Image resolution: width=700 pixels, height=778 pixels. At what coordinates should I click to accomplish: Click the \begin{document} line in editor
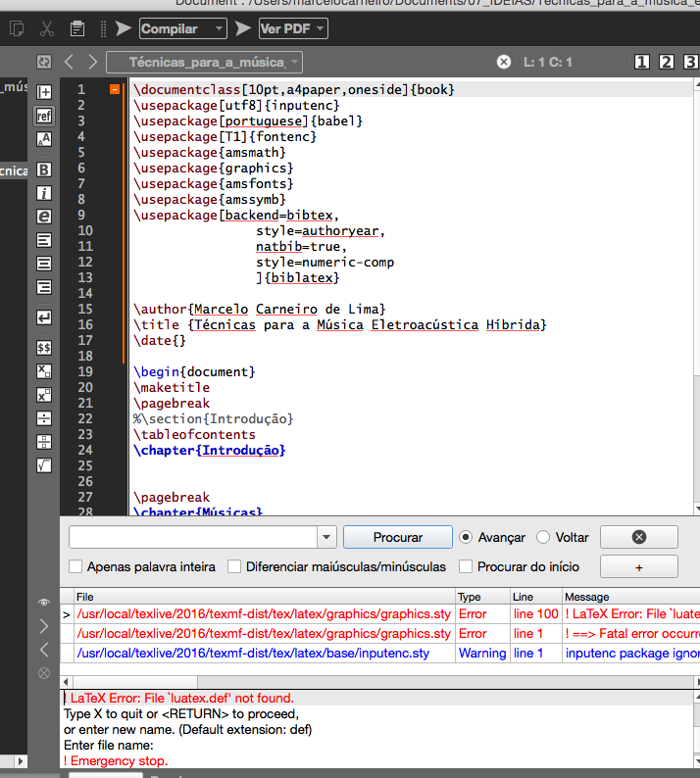(194, 371)
